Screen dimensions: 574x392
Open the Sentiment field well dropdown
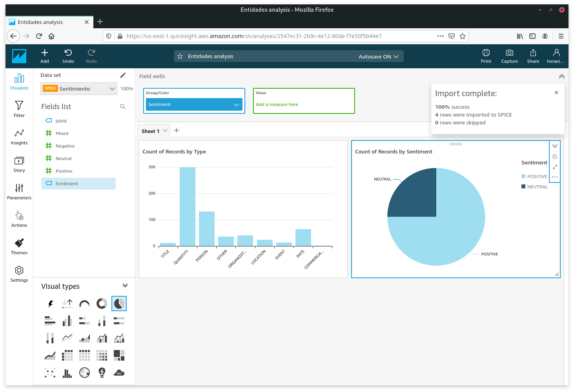194,104
